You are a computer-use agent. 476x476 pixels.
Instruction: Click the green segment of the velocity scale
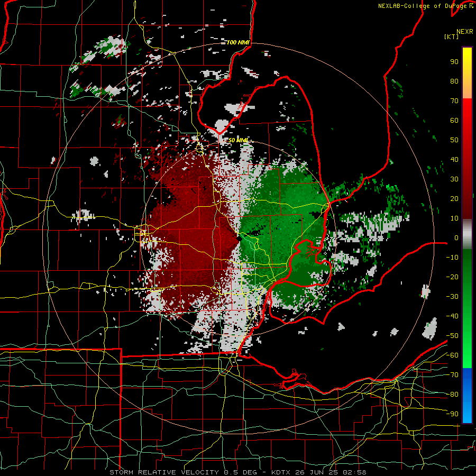pyautogui.click(x=467, y=308)
